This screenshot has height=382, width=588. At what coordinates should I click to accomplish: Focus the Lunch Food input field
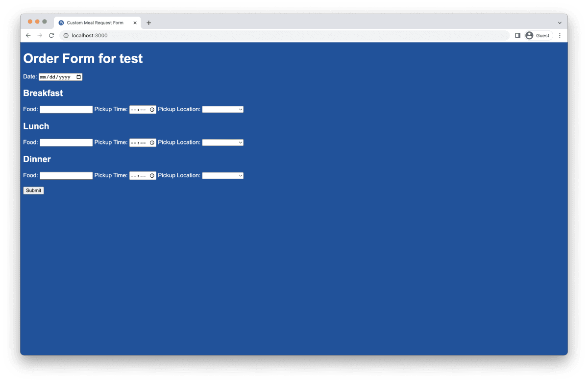point(66,143)
